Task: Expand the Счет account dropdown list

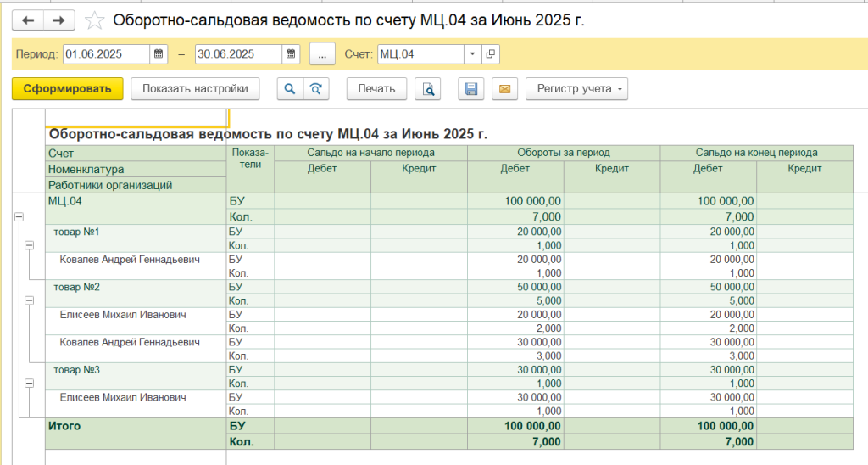Action: [472, 54]
